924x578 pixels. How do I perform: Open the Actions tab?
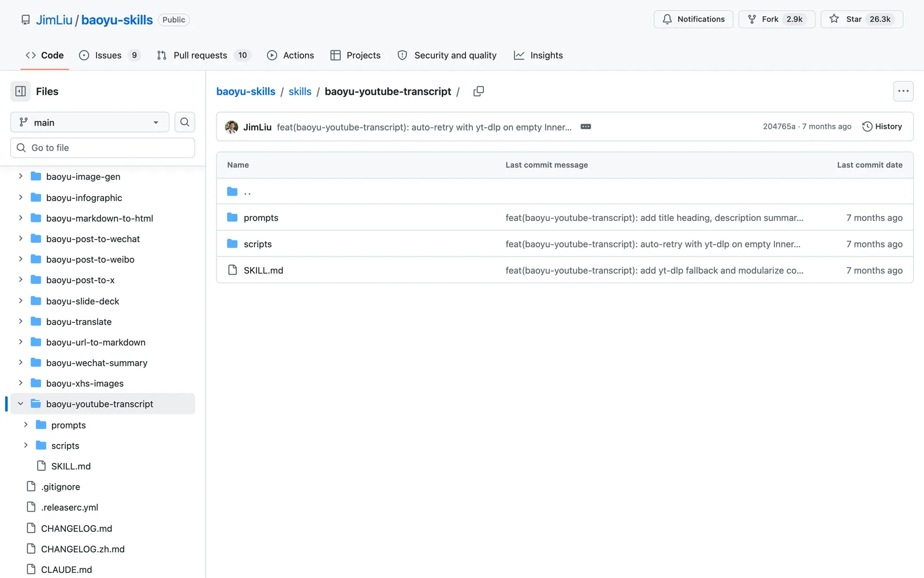pos(290,55)
